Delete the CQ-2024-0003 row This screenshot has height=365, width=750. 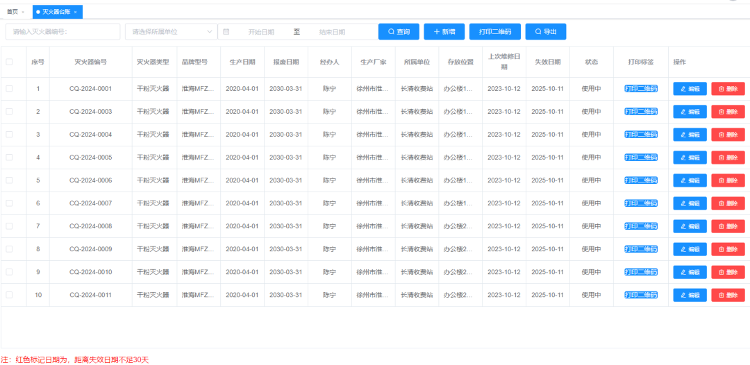click(728, 112)
